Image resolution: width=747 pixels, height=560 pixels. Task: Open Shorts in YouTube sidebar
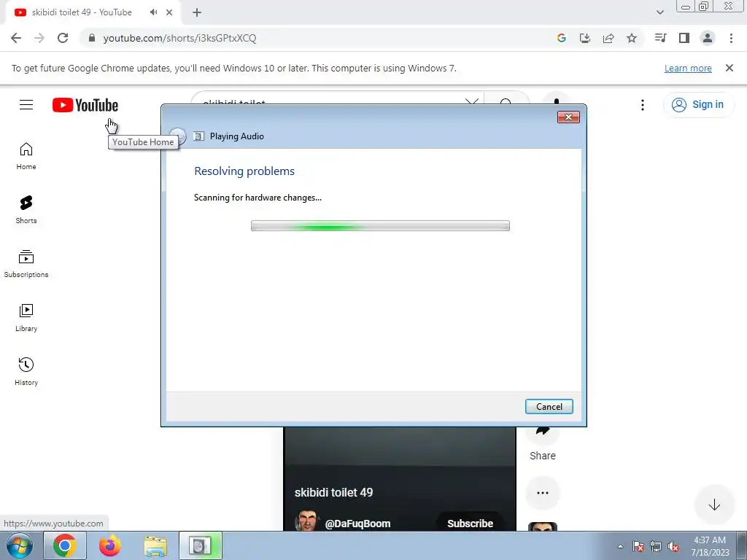[x=26, y=210]
